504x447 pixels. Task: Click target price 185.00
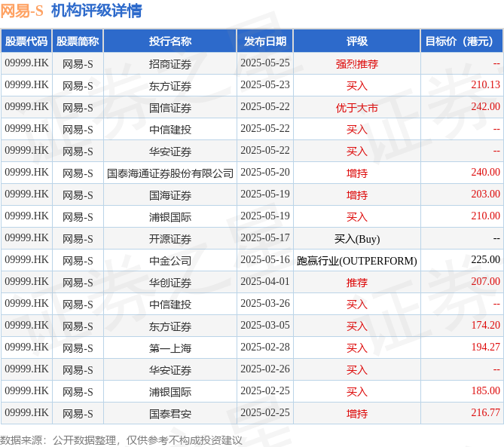point(485,391)
